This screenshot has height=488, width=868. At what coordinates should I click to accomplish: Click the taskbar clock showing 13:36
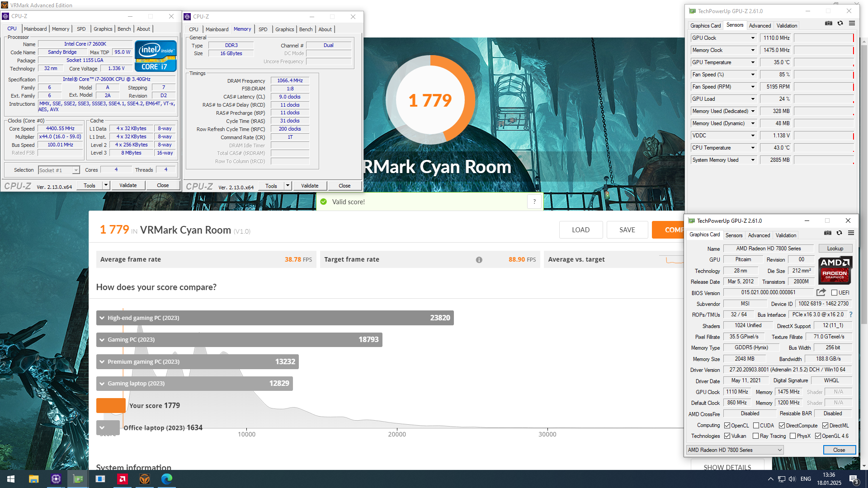coord(829,479)
